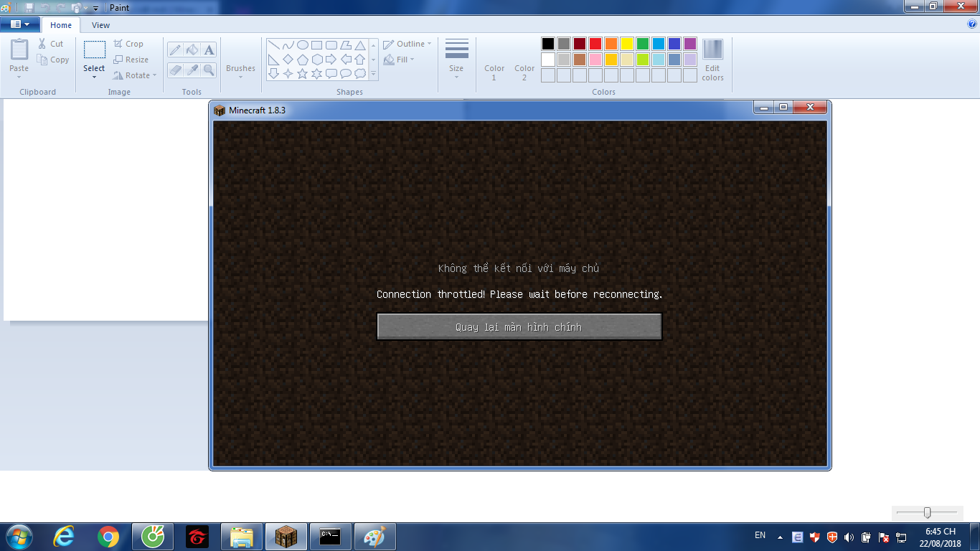Expand the Shapes gallery more arrow
The height and width of the screenshot is (551, 980).
click(373, 74)
